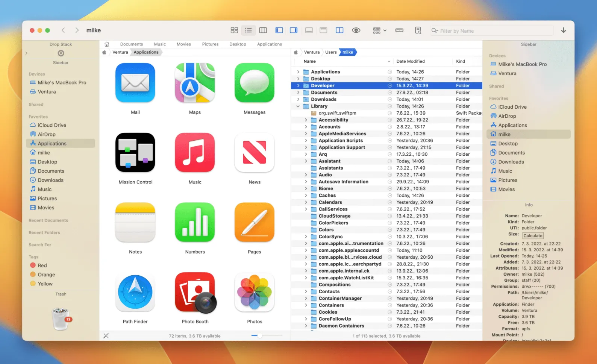Viewport: 597px width, 364px height.
Task: Toggle the right sidebar panel button
Action: pos(294,30)
